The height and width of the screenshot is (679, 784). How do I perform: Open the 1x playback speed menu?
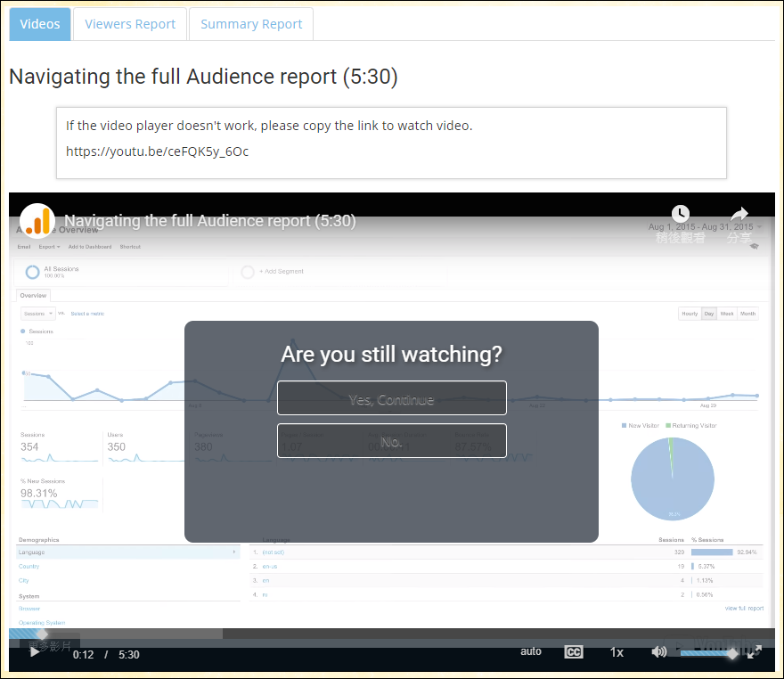click(617, 652)
